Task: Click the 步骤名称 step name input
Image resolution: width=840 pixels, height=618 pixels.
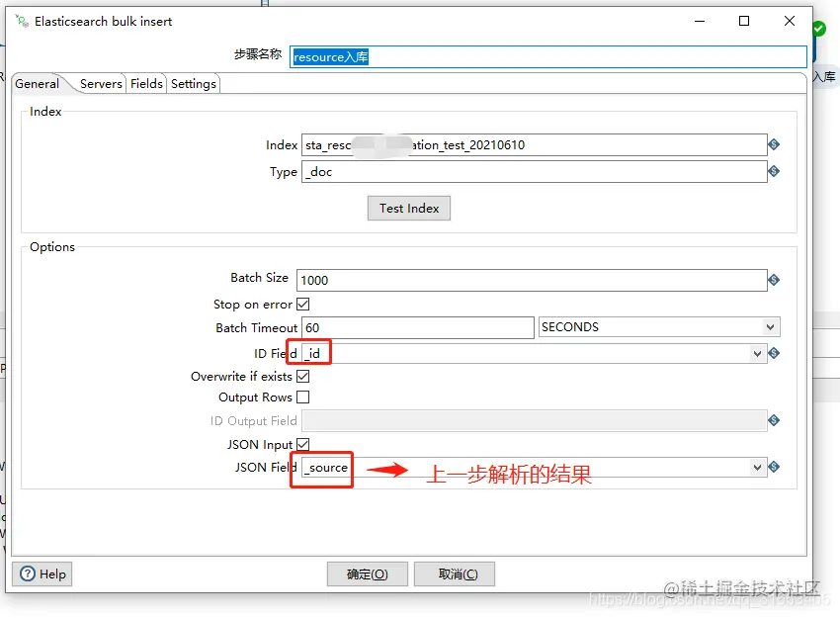Action: coord(548,56)
